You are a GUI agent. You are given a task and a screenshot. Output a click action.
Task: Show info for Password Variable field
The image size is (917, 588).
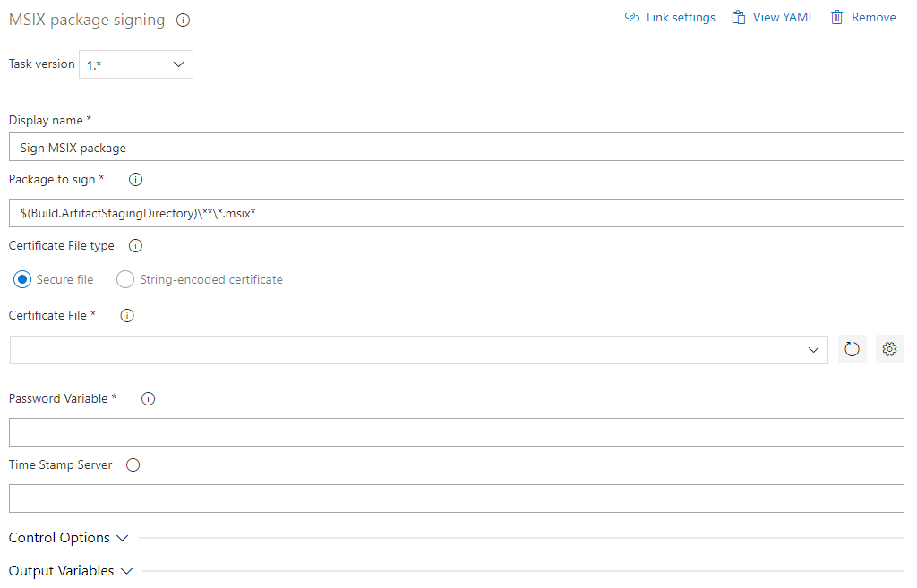(x=148, y=398)
